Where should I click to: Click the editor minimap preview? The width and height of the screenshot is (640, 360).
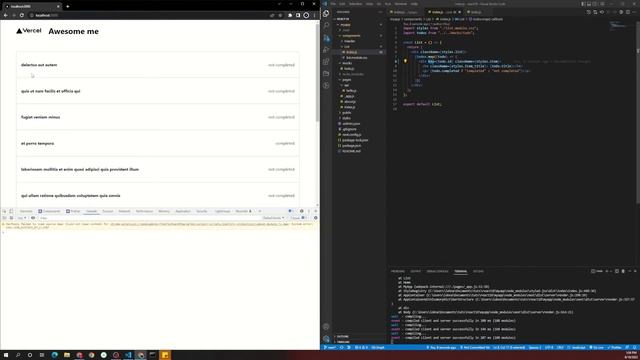[618, 26]
